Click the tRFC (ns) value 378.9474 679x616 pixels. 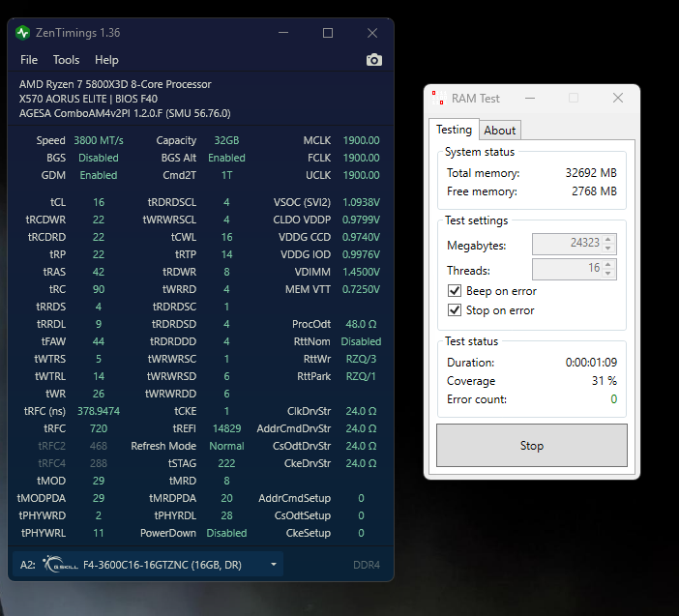(x=99, y=411)
